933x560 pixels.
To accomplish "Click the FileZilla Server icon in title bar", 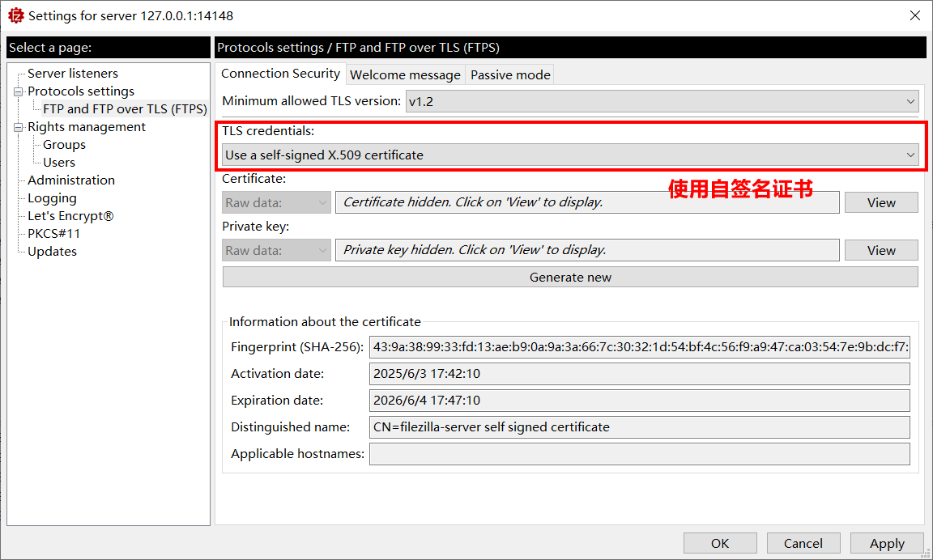I will click(16, 15).
